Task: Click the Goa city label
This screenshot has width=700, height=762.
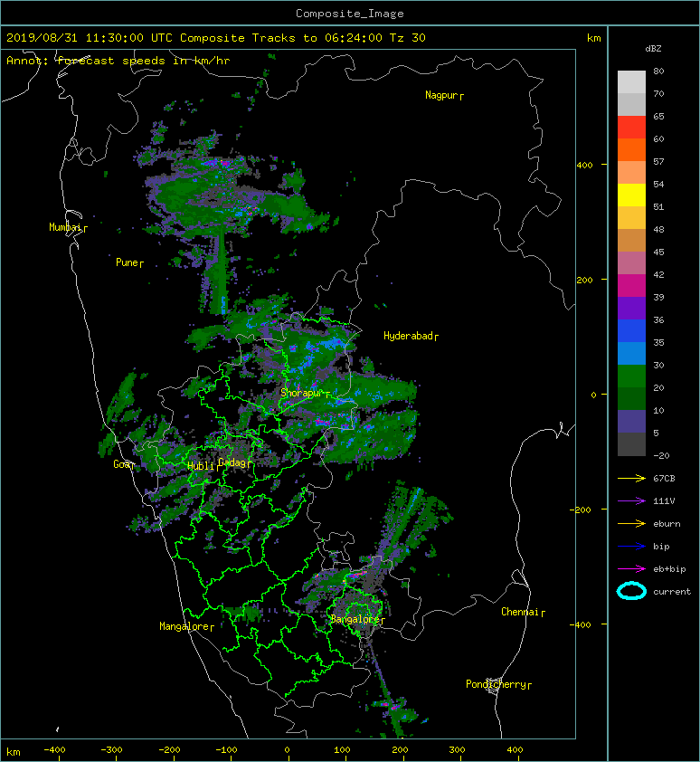Action: point(121,464)
